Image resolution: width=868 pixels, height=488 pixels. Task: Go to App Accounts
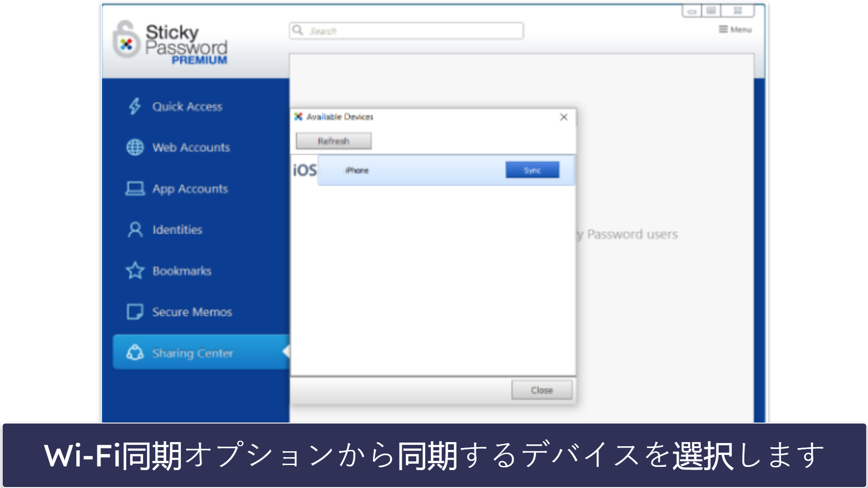190,189
